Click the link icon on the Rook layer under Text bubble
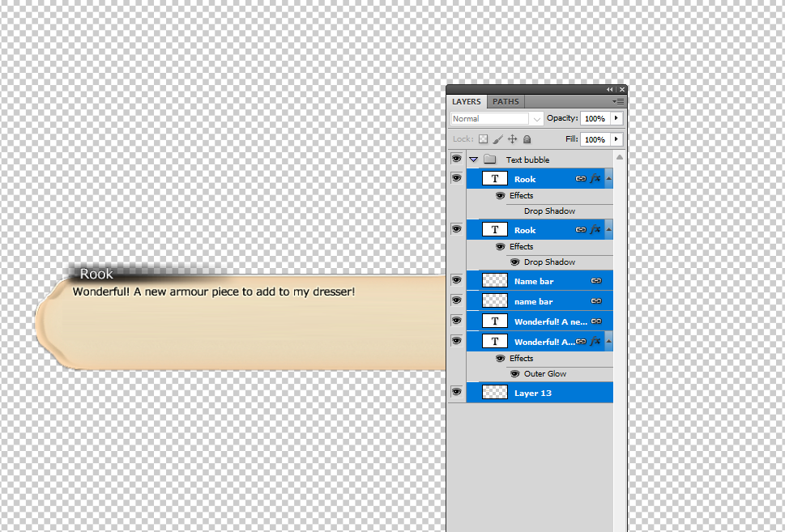Viewport: 785px width, 532px height. [x=581, y=179]
